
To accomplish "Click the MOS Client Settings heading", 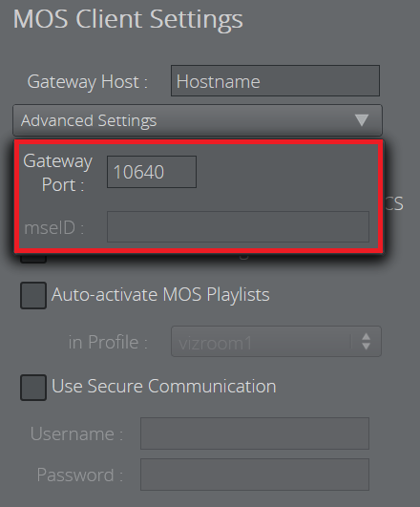I will (128, 19).
